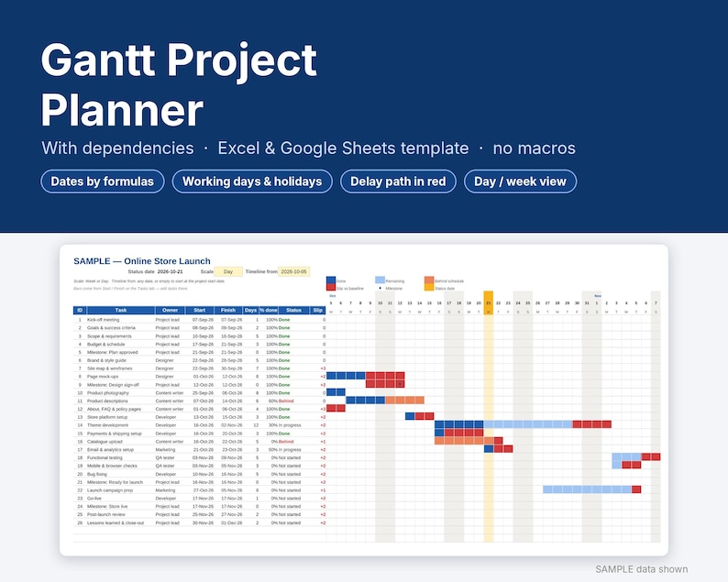
Task: Click the Milestone: Design sign-off task
Action: point(113,385)
